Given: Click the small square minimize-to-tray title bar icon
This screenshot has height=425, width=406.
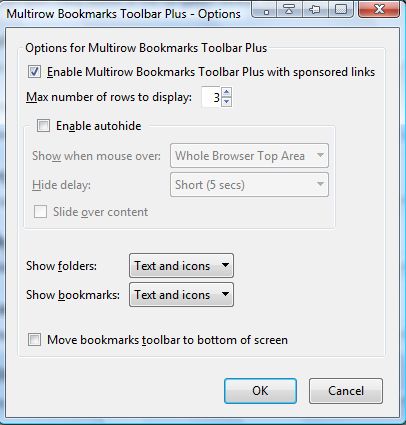Looking at the screenshot, I should click(266, 9).
